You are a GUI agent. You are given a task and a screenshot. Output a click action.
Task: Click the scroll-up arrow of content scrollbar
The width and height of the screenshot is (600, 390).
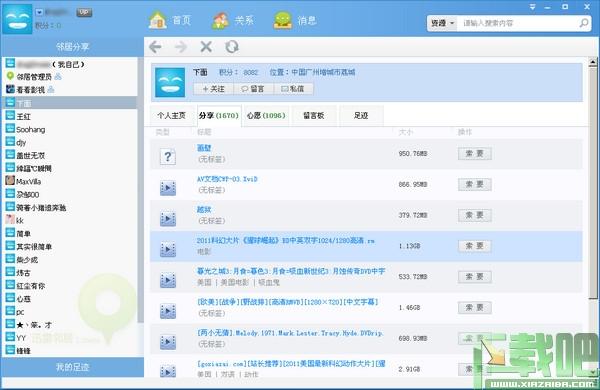point(593,62)
